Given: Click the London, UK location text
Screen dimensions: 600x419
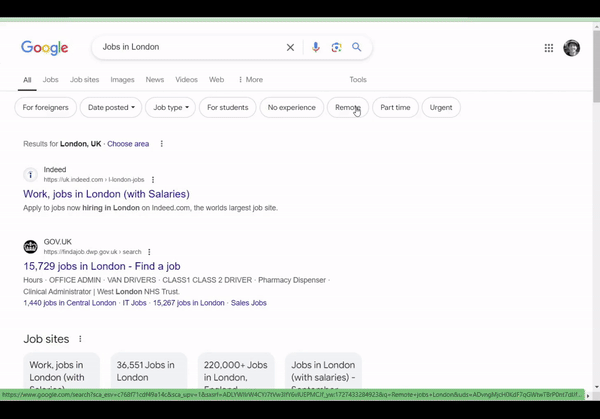Looking at the screenshot, I should (80, 144).
